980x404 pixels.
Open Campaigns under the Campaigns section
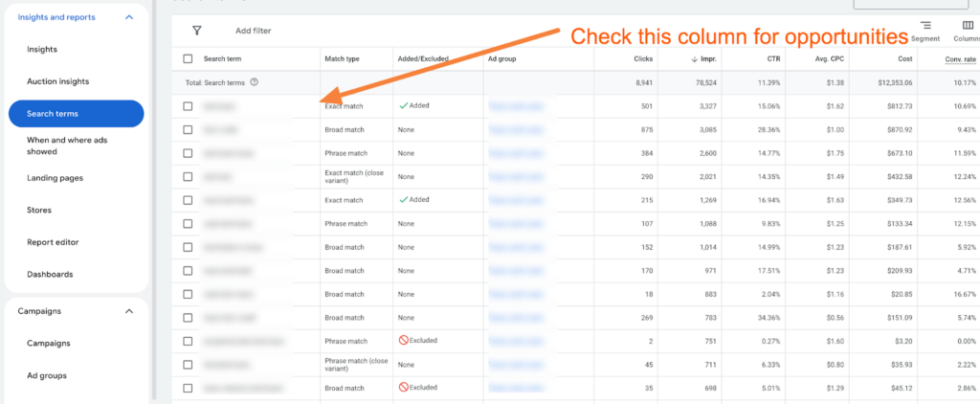pos(49,344)
